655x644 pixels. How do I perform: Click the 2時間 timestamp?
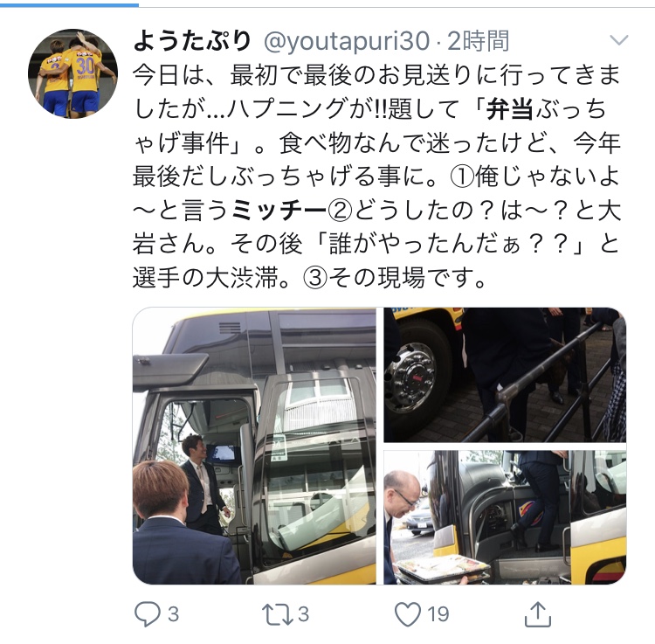[x=479, y=41]
